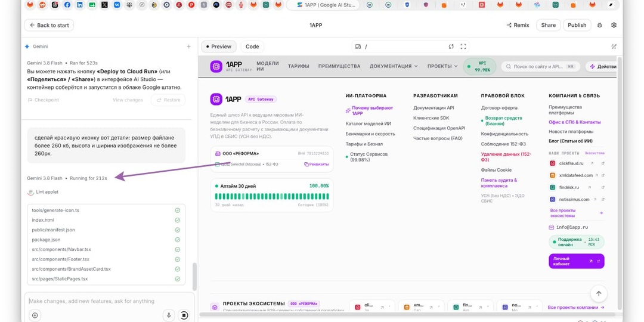
Task: Click the Реквизиты link in company card
Action: 316,165
